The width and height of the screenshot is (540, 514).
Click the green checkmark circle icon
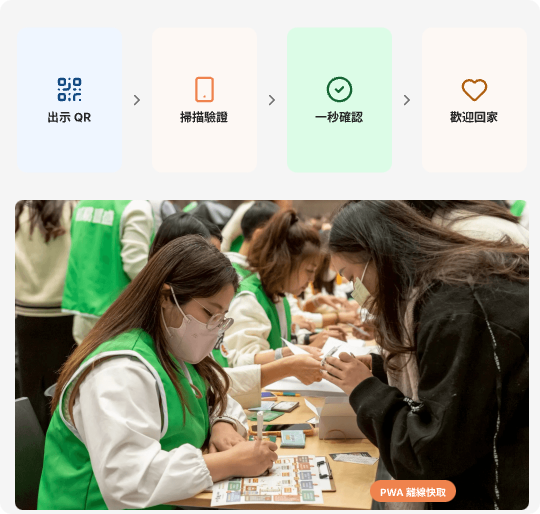pos(339,90)
